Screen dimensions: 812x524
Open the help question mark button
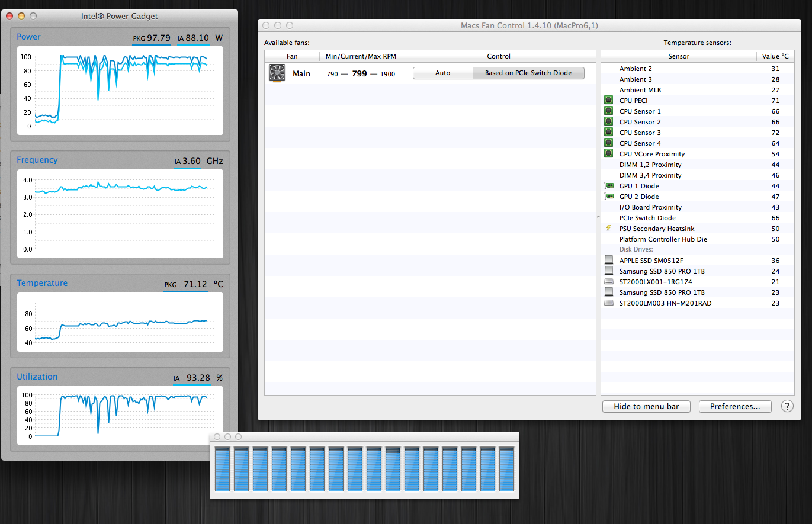(x=787, y=406)
